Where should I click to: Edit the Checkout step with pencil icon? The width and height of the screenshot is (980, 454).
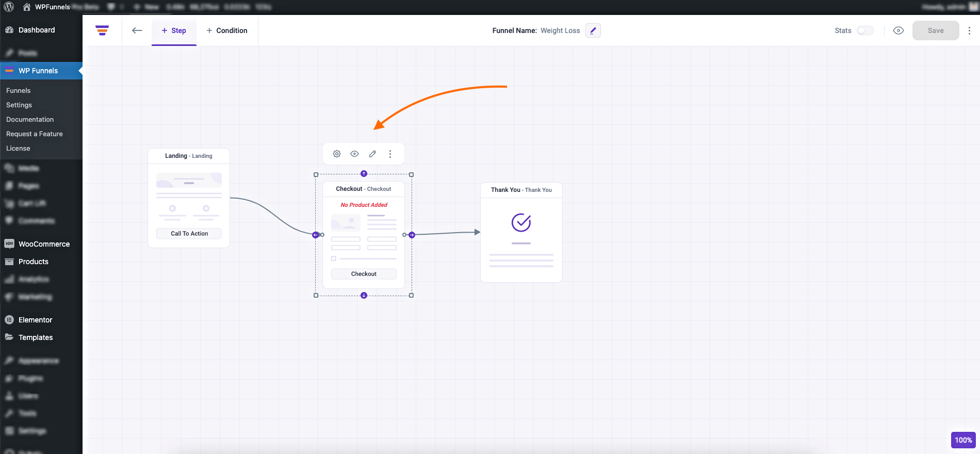click(372, 154)
